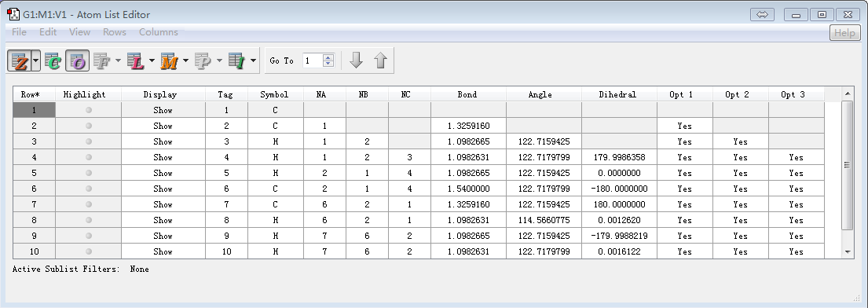868x308 pixels.
Task: Click the Opt 1 Yes cell in row 2
Action: coord(685,126)
